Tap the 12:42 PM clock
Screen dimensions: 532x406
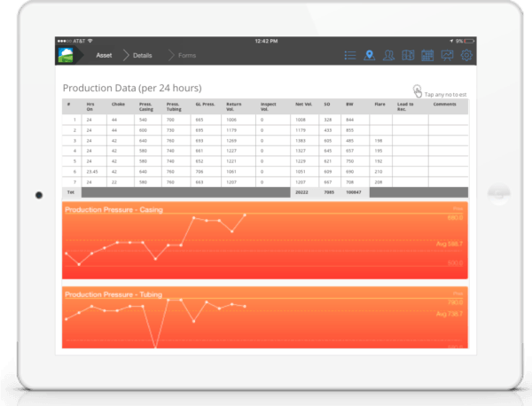coord(266,41)
